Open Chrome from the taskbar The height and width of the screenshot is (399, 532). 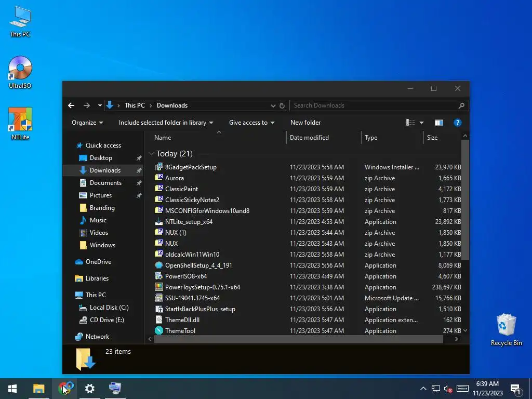pos(65,389)
